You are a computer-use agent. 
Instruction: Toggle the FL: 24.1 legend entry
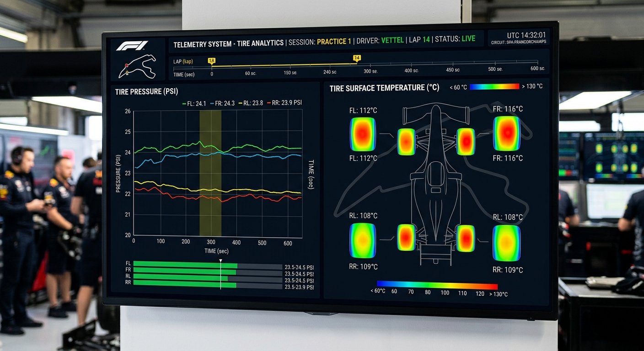194,104
